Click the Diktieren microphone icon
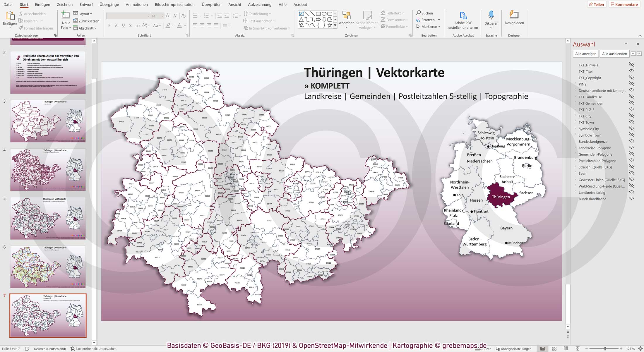The height and width of the screenshot is (352, 644). click(491, 15)
